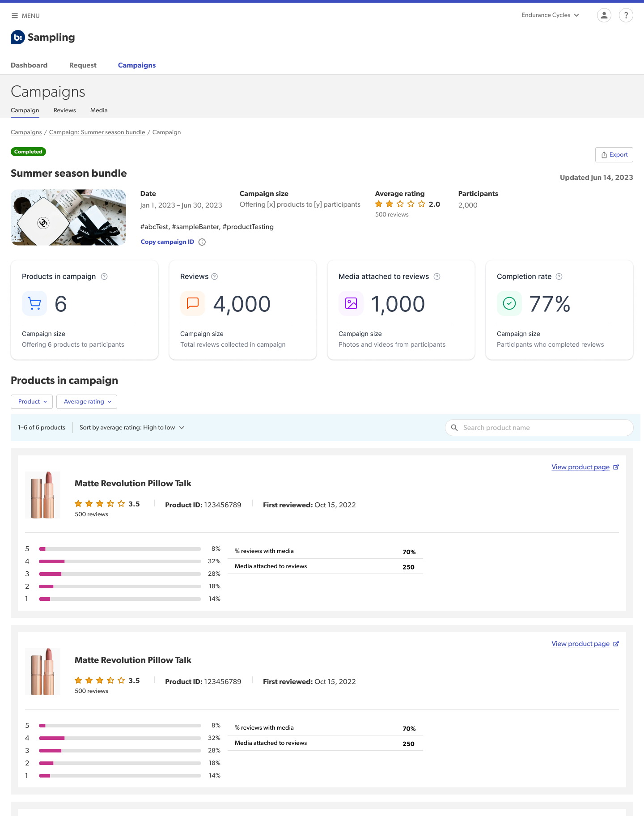
Task: Click the search magnifier icon
Action: pos(454,428)
